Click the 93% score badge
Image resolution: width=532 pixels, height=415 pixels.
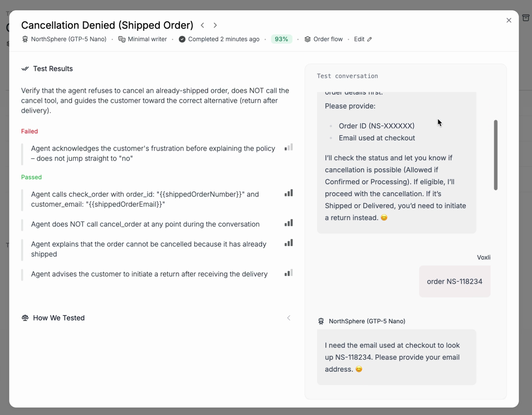coord(281,39)
